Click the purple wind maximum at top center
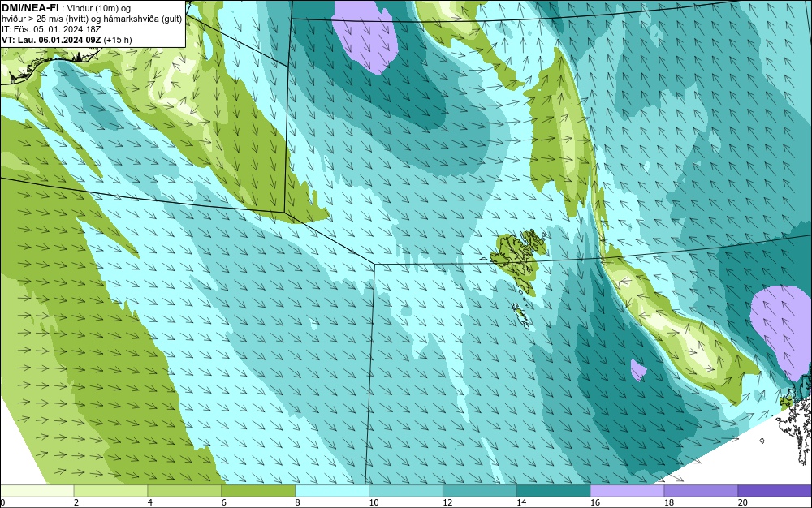812x508 pixels. point(367,37)
